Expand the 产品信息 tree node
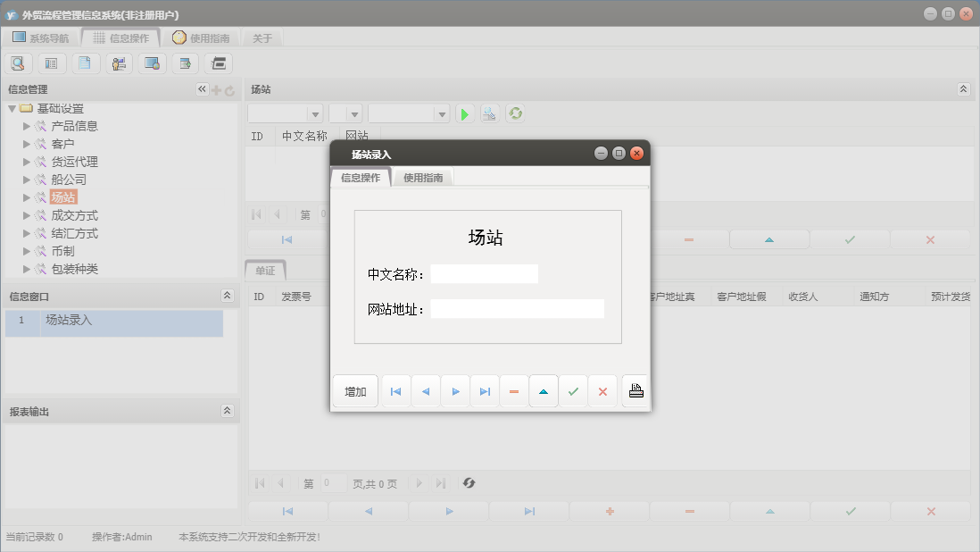Screen dimensions: 980x552 tap(27, 125)
